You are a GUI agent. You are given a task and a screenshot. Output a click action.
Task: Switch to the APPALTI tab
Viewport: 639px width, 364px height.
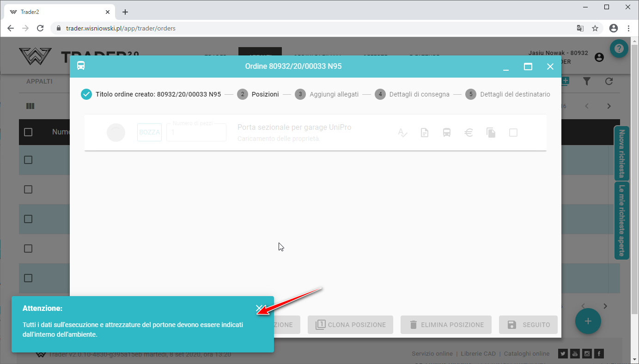[39, 81]
